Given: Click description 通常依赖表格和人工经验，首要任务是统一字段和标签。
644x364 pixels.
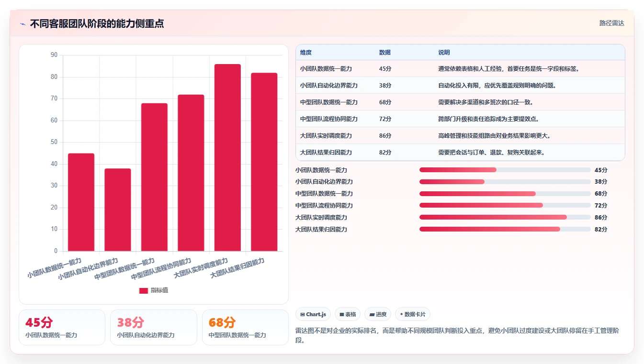Looking at the screenshot, I should (509, 69).
